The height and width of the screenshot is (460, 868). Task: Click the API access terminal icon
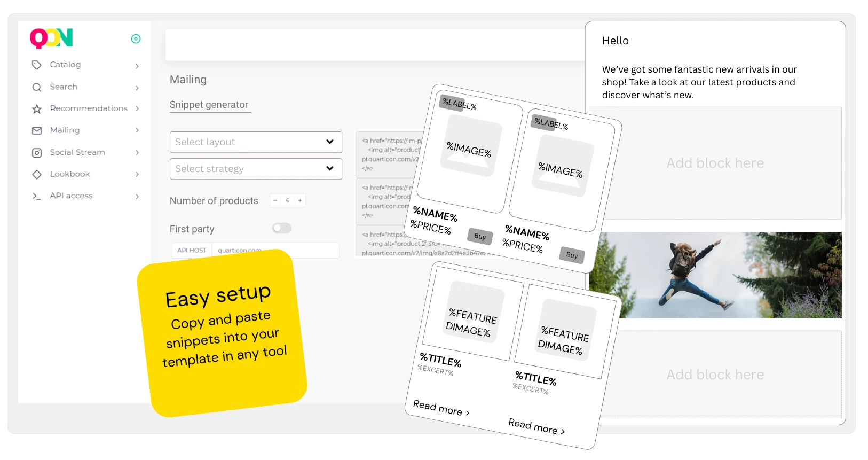(36, 196)
